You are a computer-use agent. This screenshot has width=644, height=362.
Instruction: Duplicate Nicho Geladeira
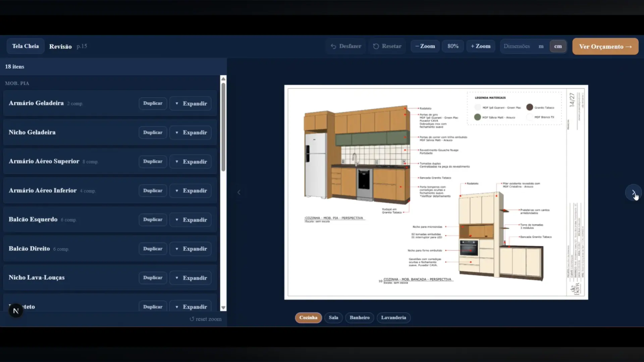click(153, 132)
